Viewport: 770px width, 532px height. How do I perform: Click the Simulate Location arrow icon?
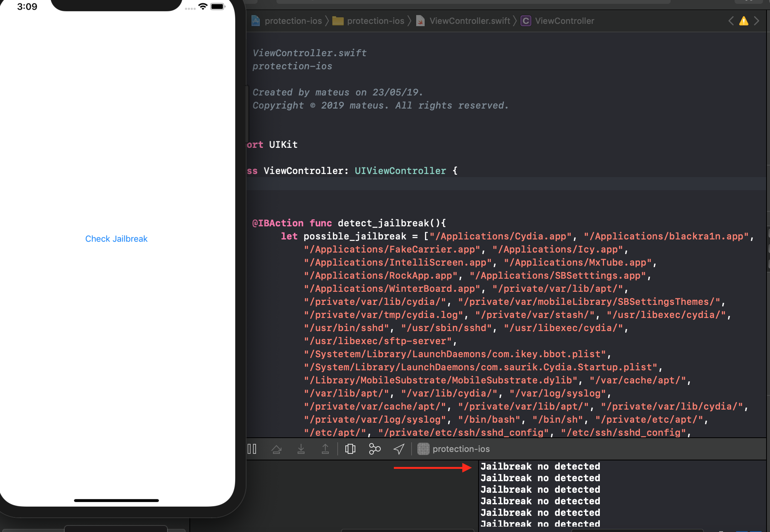pyautogui.click(x=399, y=449)
